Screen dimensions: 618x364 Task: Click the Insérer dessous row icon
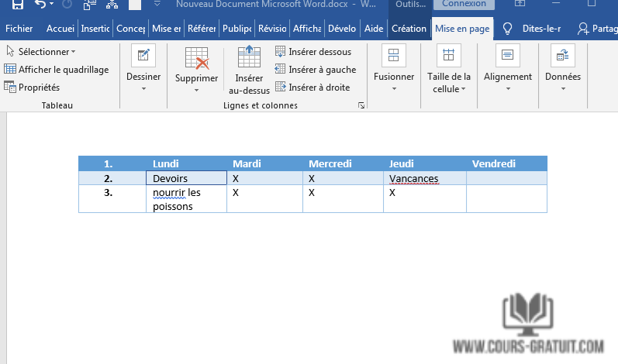tap(281, 52)
